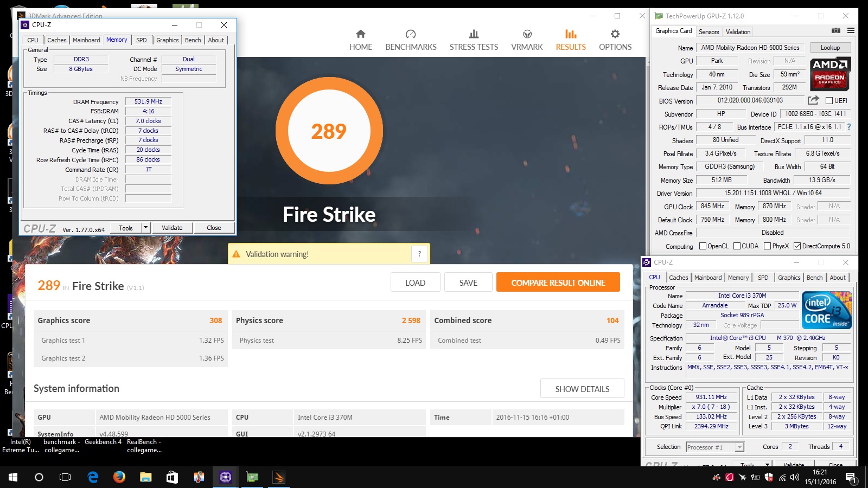Toggle the CUDA checkbox in GPU-Z
Viewport: 868px width, 488px height.
pyautogui.click(x=737, y=246)
